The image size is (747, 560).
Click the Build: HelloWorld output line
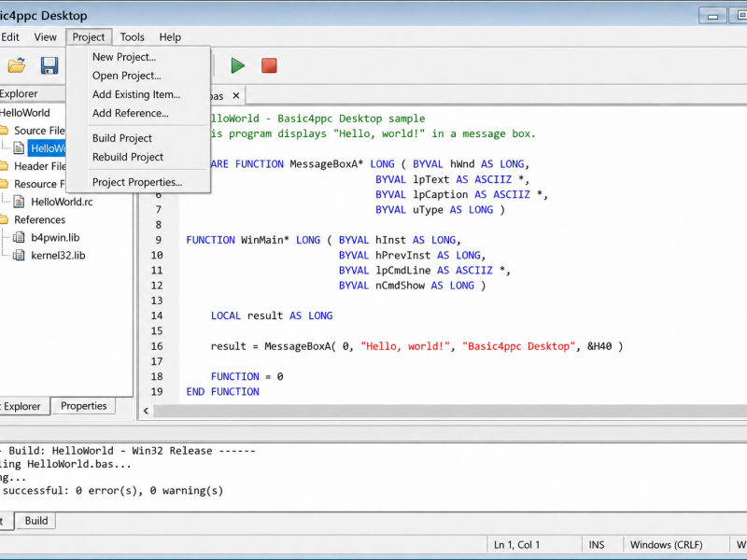tap(128, 451)
